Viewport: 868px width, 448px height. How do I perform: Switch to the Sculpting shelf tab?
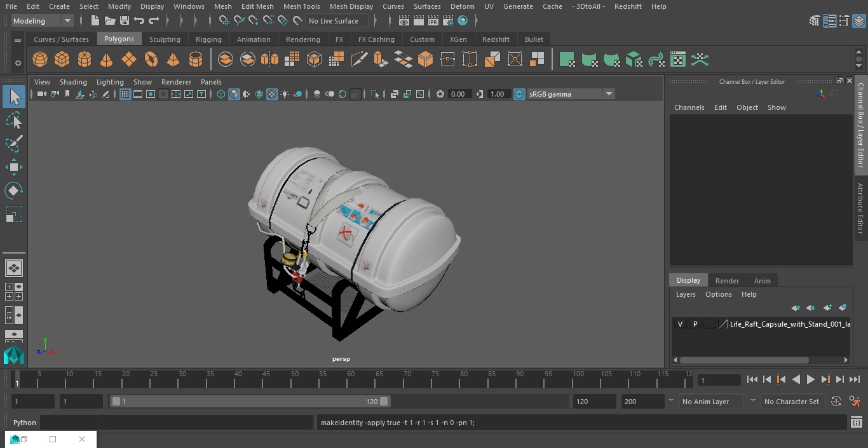(x=165, y=39)
